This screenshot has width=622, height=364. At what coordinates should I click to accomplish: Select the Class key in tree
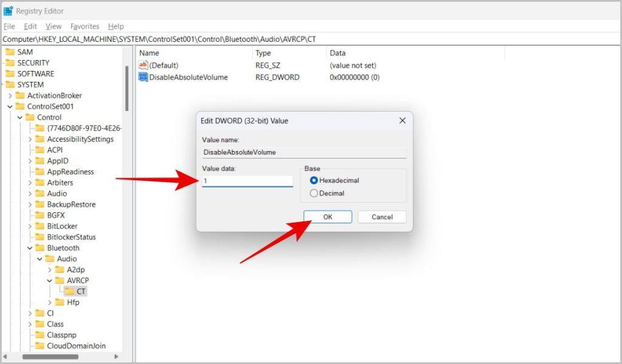click(x=55, y=324)
